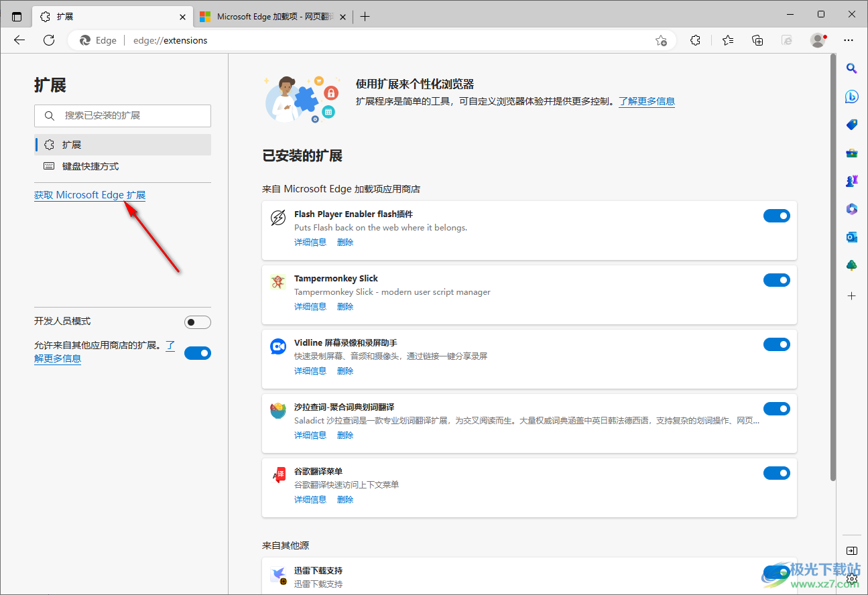The width and height of the screenshot is (868, 595).
Task: Open 详细信息 for Flash Player Enabler
Action: [310, 242]
